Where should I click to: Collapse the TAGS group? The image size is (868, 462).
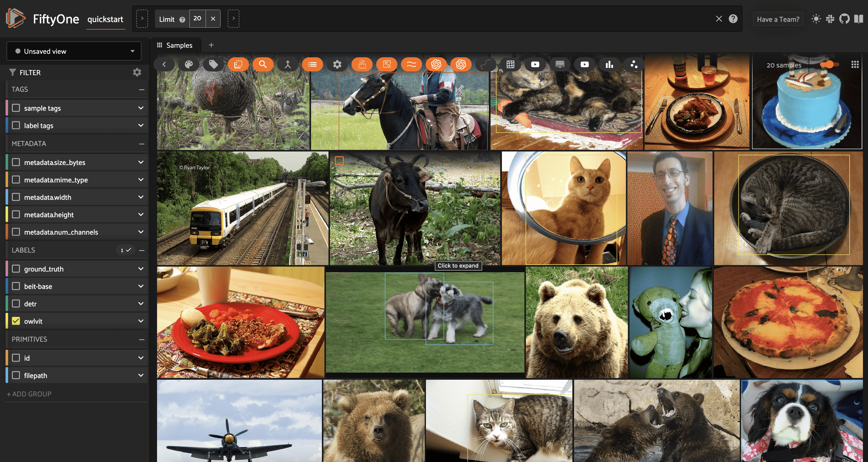pyautogui.click(x=142, y=89)
